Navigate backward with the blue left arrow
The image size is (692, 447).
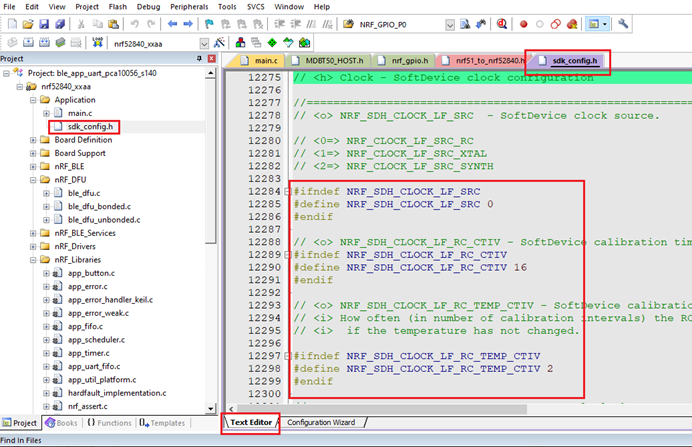(x=170, y=23)
